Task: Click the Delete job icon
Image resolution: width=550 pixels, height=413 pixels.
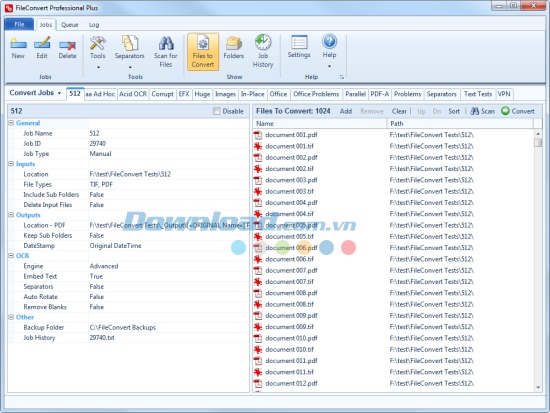Action: point(67,44)
